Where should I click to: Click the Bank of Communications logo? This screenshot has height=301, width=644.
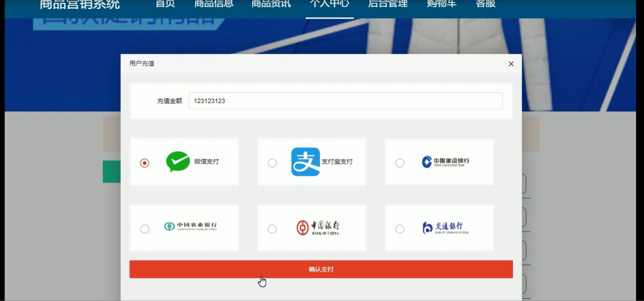(445, 228)
